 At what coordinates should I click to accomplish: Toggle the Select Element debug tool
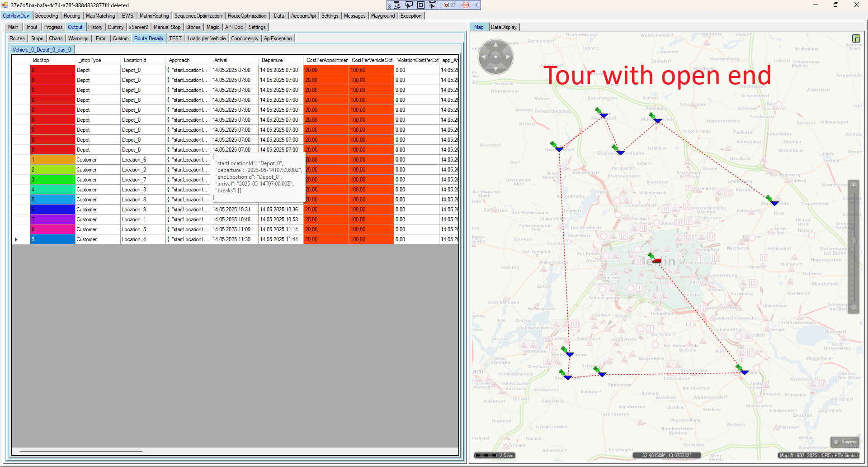point(409,5)
